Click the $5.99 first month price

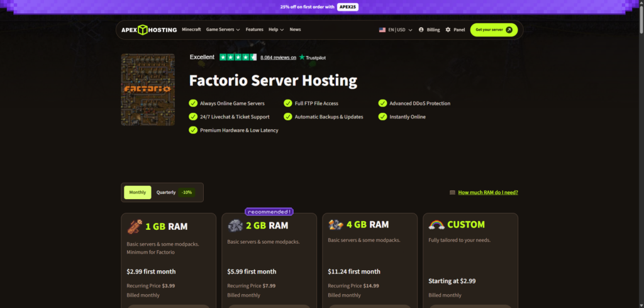pos(252,271)
